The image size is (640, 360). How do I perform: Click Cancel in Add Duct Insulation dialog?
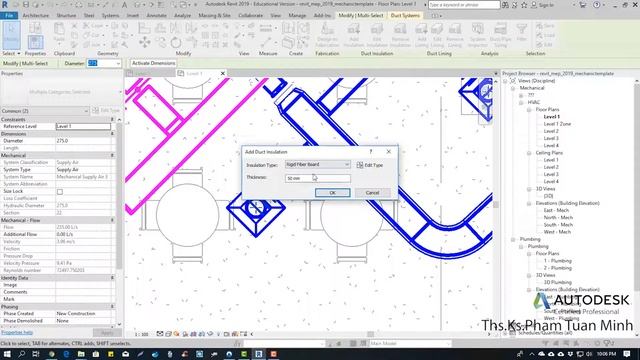pos(372,193)
